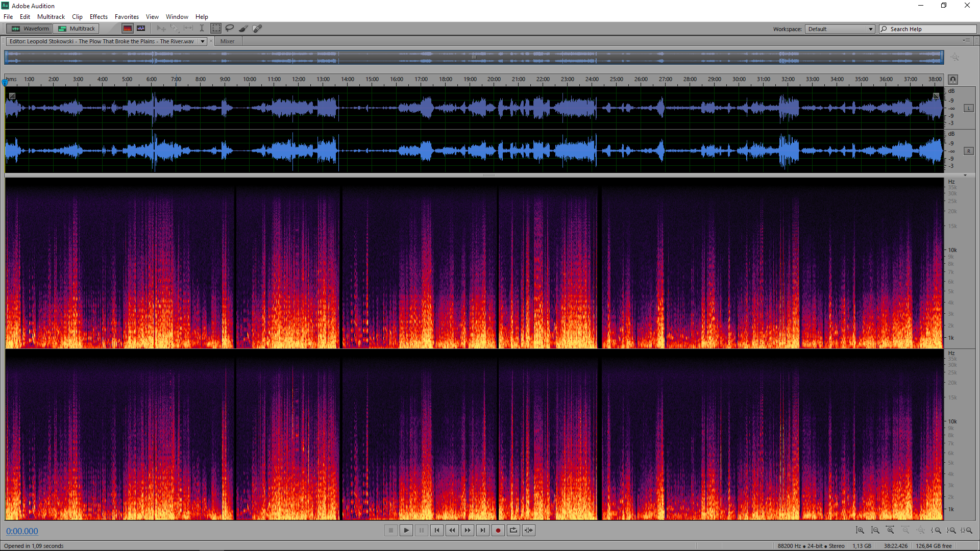Click the Zoom In Amplitude icon

point(860,531)
